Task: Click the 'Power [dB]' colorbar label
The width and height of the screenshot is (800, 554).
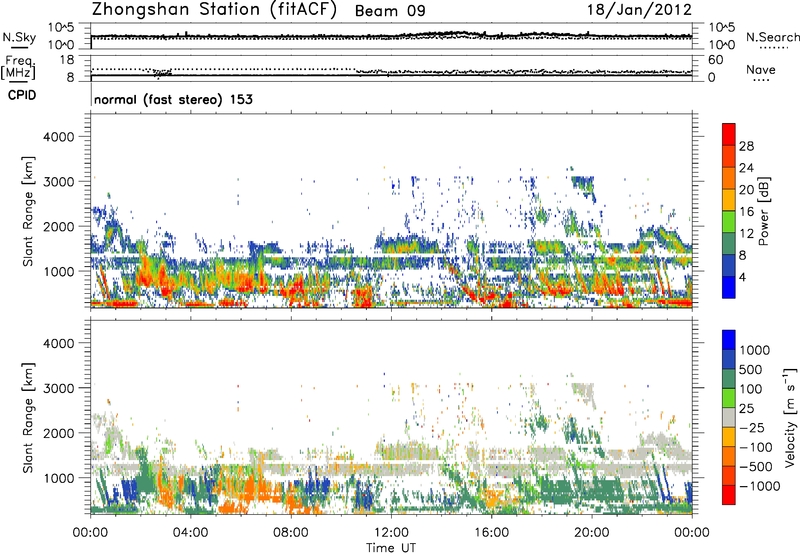Action: pos(763,211)
